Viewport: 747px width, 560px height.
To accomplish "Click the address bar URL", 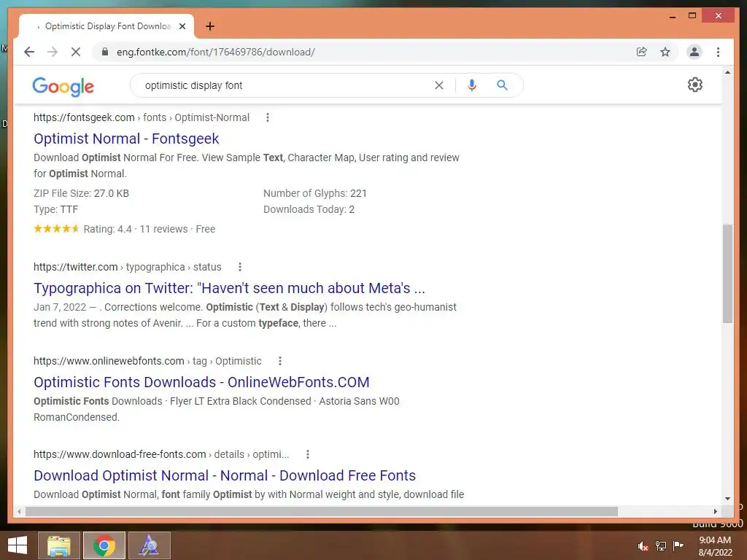I will tap(216, 52).
